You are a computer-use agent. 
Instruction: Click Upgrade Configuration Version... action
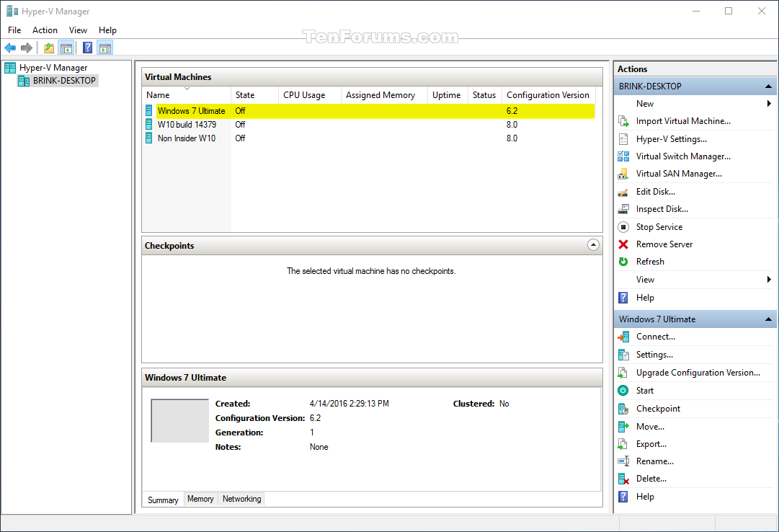click(698, 373)
